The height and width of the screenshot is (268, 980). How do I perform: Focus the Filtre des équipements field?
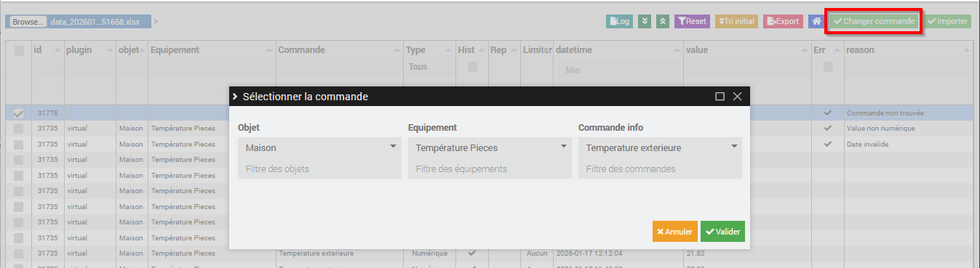coord(490,169)
